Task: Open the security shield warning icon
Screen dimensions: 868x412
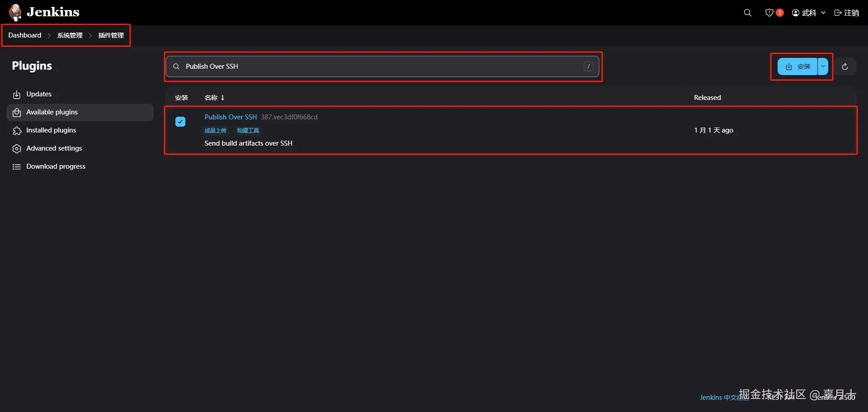Action: click(x=769, y=13)
